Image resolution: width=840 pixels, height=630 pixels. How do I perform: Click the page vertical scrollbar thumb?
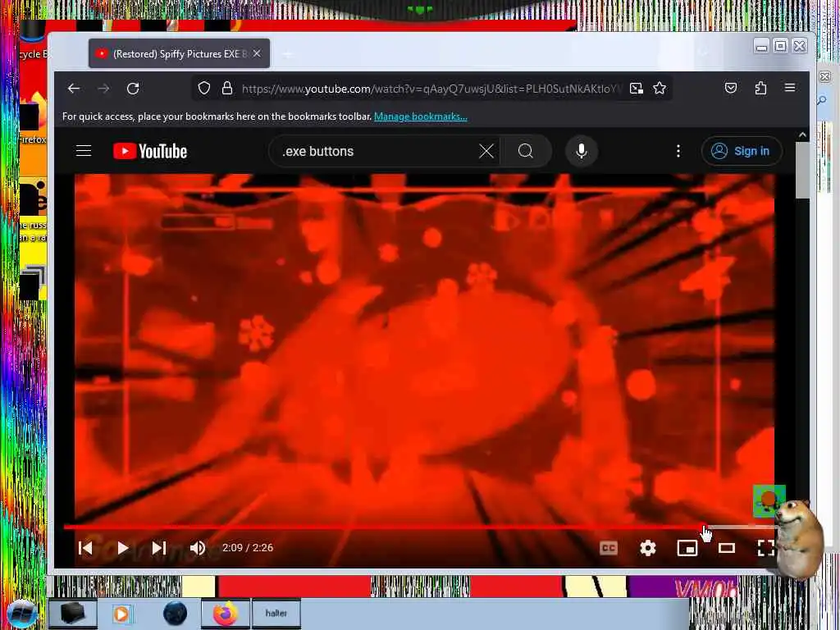(x=802, y=171)
